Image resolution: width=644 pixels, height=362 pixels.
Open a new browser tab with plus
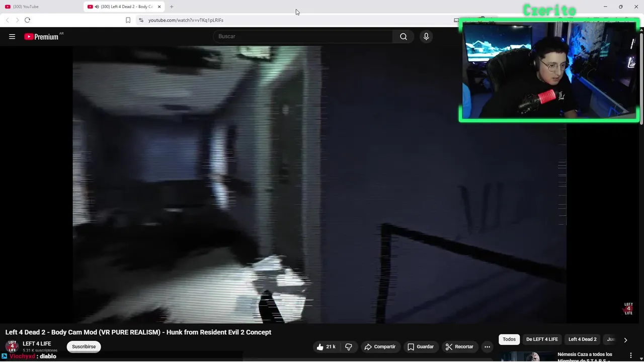pyautogui.click(x=172, y=7)
